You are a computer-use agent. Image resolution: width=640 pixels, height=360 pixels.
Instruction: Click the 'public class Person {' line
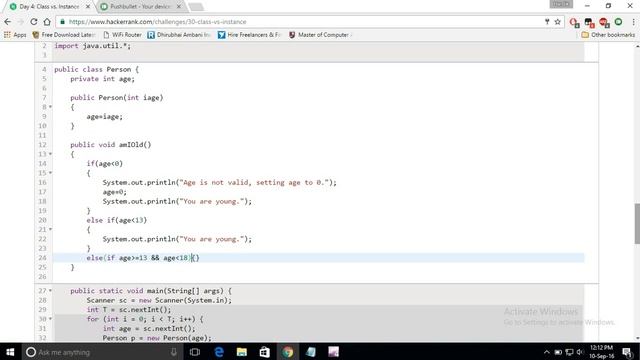[x=97, y=69]
